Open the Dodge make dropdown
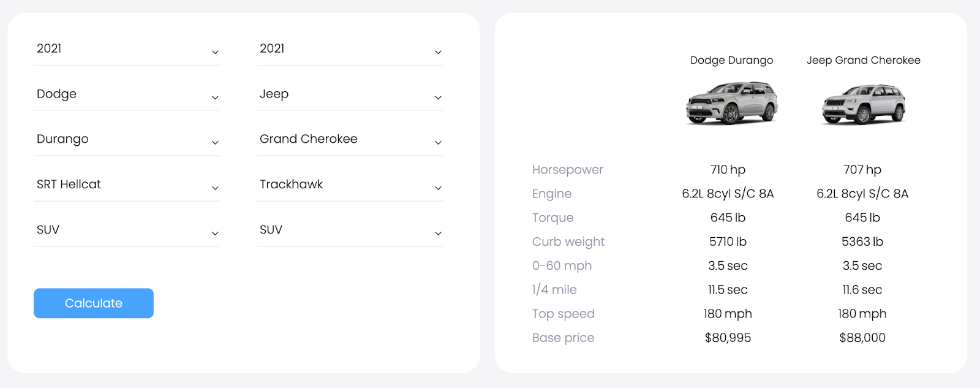The height and width of the screenshot is (388, 980). [x=127, y=94]
